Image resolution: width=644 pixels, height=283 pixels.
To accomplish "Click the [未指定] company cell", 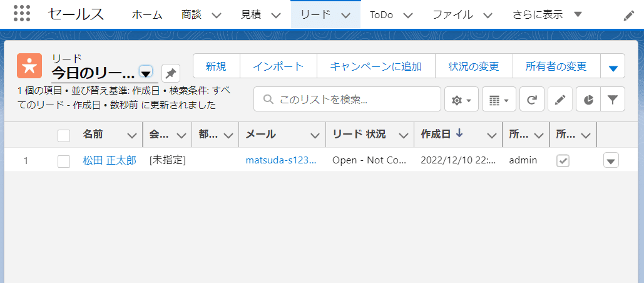I will [x=168, y=160].
